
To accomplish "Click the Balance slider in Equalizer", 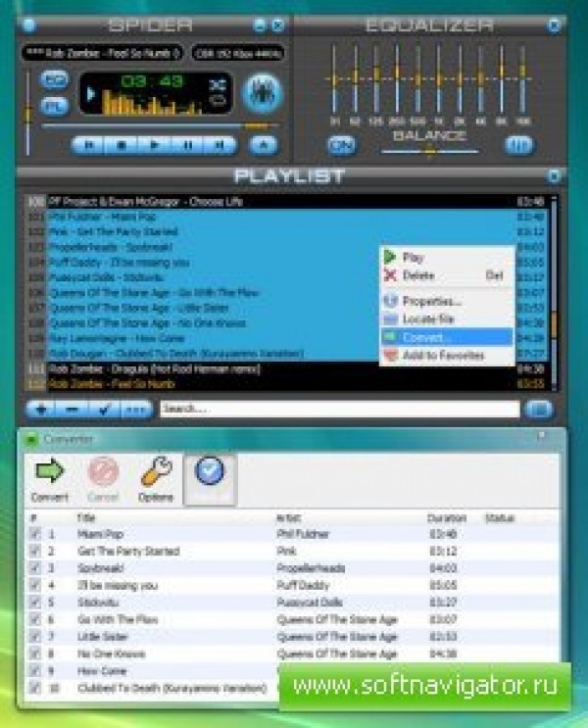I will coord(429,151).
